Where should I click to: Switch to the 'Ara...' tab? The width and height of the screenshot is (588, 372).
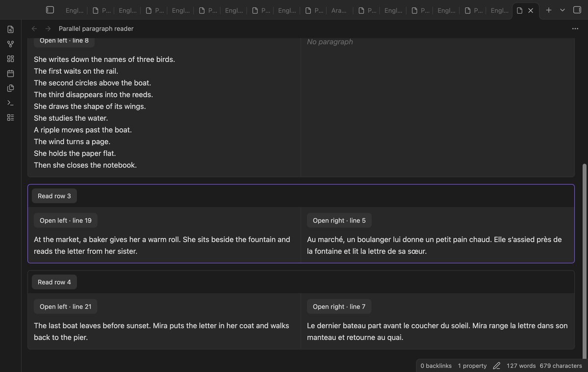pyautogui.click(x=339, y=10)
